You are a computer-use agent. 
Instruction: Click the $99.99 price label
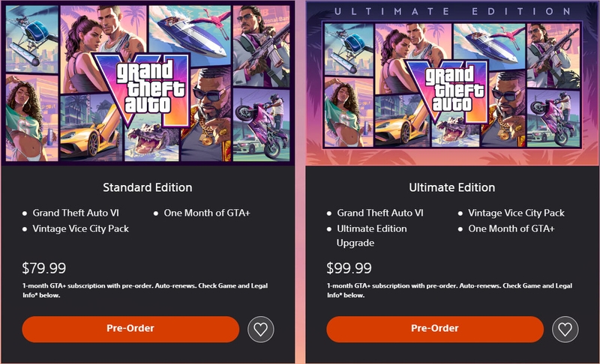pos(349,268)
